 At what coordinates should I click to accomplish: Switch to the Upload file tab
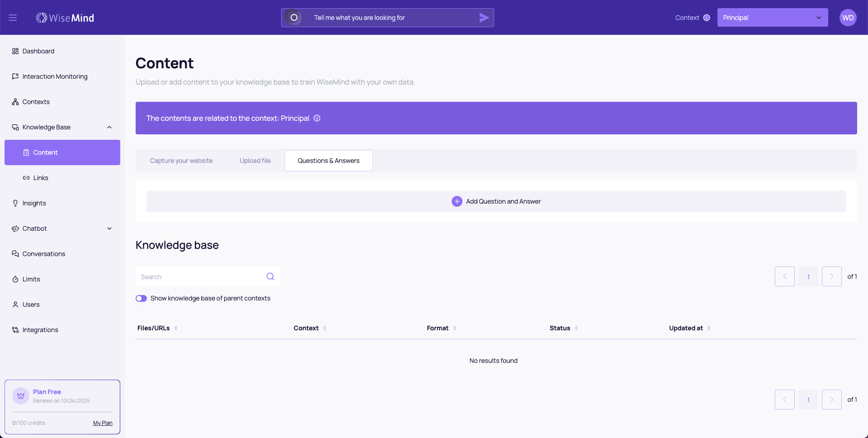(255, 161)
